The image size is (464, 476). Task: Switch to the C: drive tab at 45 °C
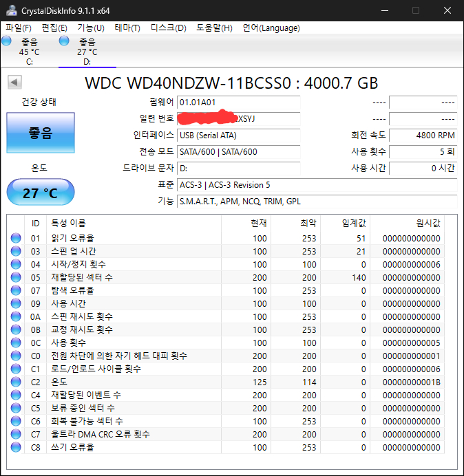point(29,52)
